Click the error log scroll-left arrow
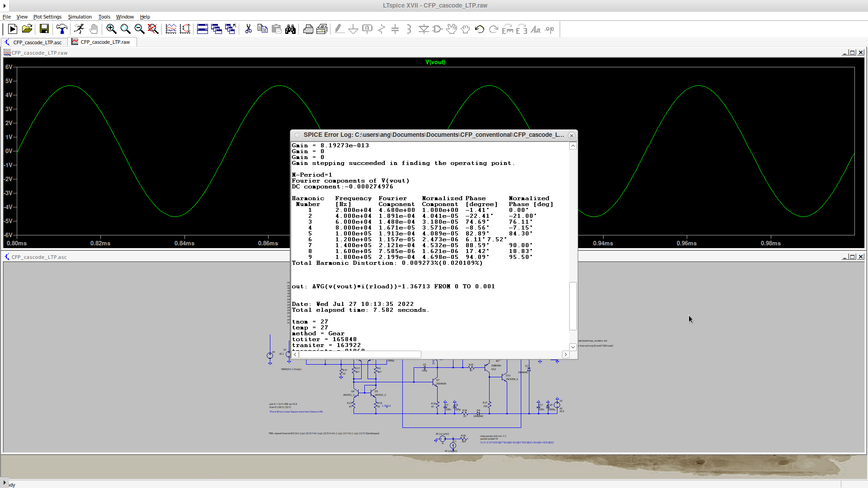The image size is (868, 488). [x=295, y=355]
